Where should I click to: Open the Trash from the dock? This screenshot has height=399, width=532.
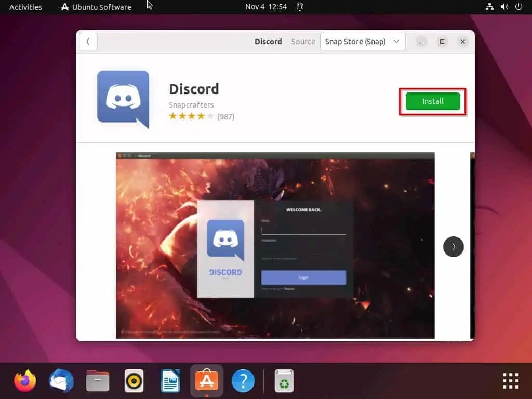coord(284,380)
